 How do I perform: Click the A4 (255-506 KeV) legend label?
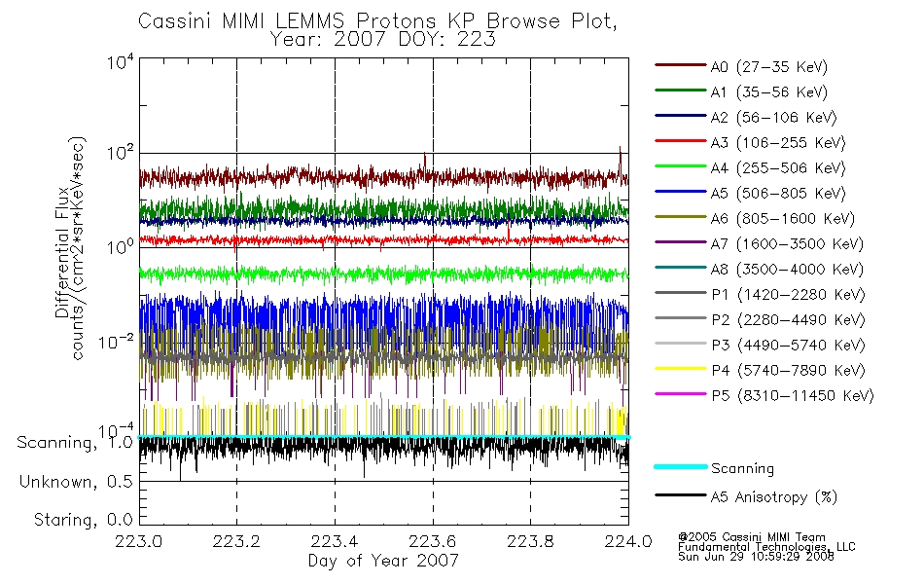[778, 168]
